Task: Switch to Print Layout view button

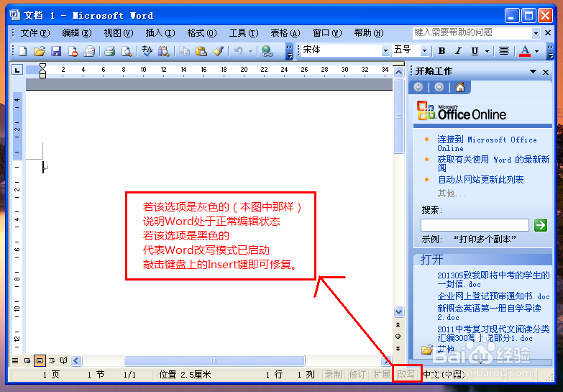Action: click(40, 360)
